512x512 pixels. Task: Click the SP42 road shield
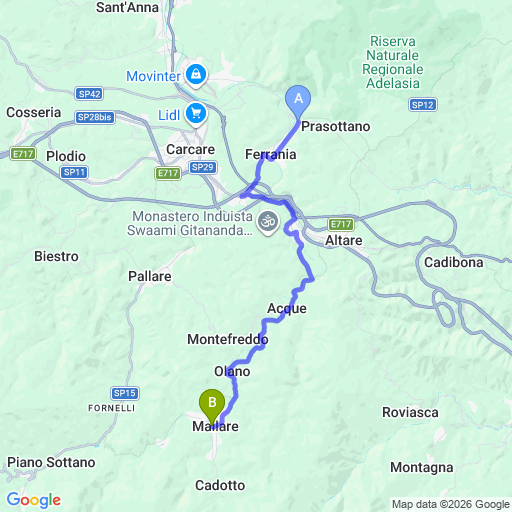89,94
